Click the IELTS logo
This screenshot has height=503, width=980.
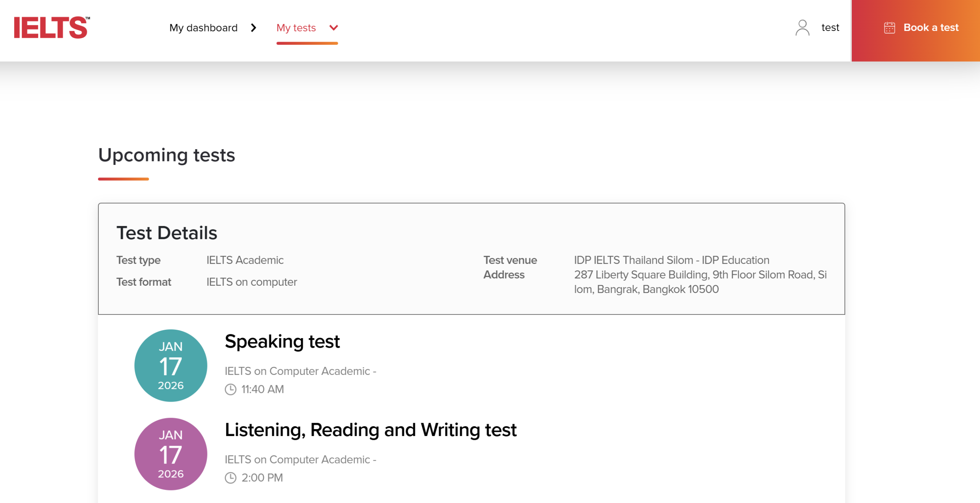52,28
